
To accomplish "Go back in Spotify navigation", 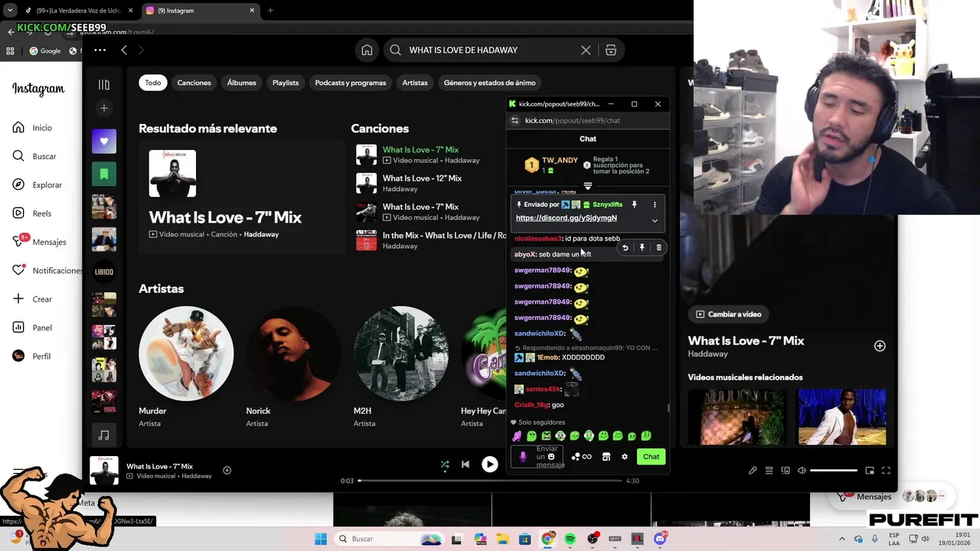I will point(124,50).
